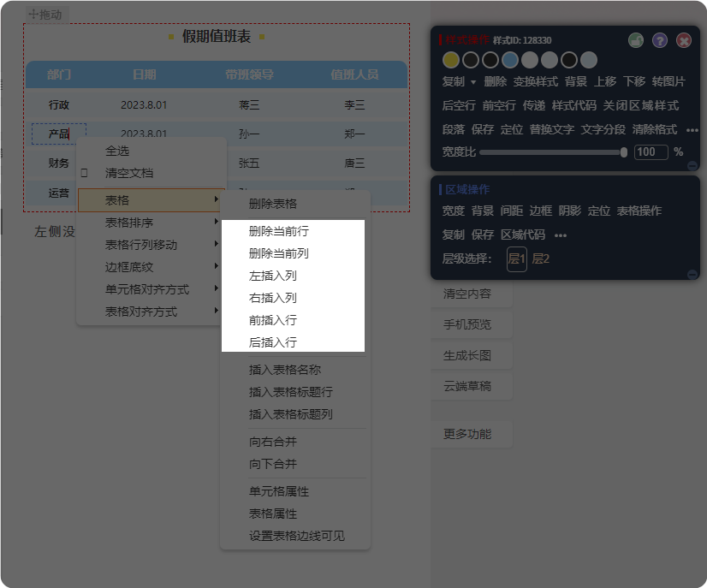Open the dropdown arrow next to 复制

tap(473, 82)
